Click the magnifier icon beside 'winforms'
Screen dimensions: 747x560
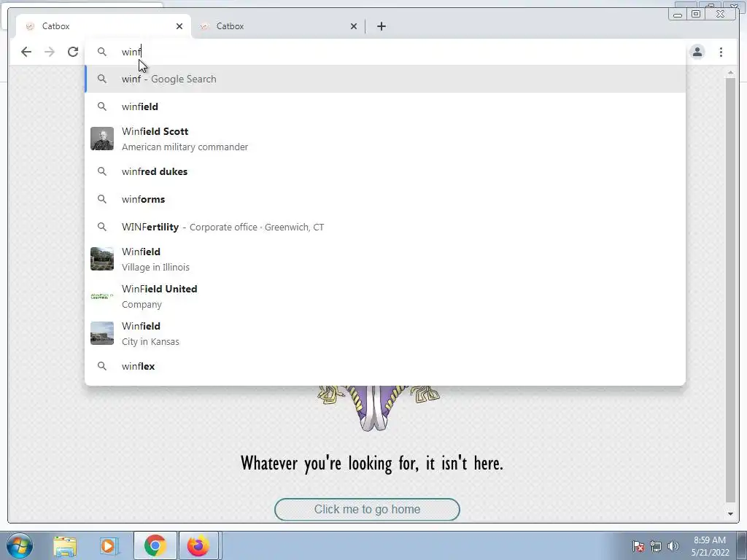(102, 199)
